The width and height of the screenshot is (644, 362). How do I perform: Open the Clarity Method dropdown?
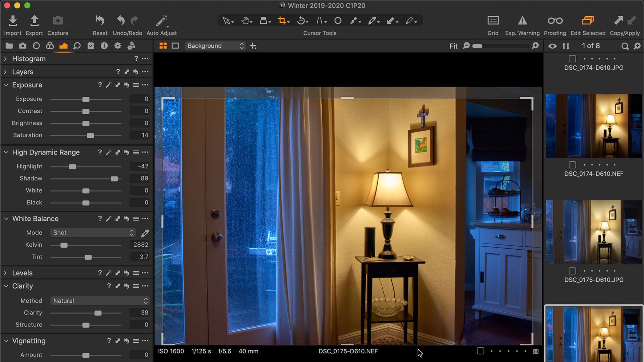click(100, 301)
